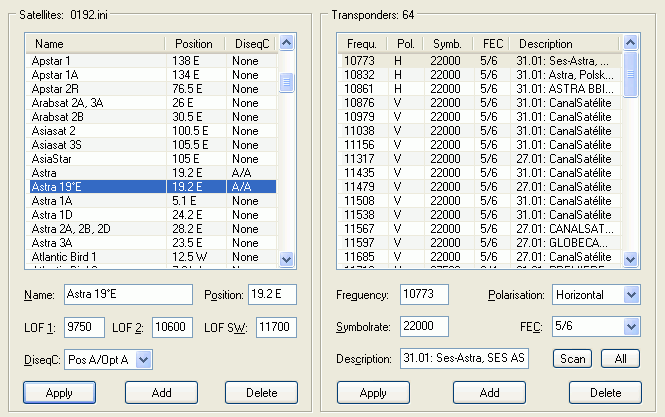Screen dimensions: 665x417
Task: Click the Pol. column header
Action: click(405, 44)
